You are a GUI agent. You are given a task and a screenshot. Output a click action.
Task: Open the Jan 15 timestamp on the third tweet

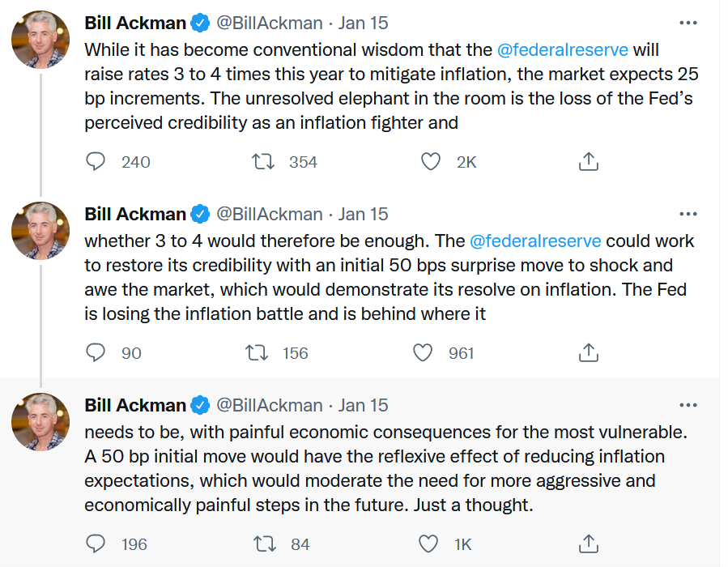[x=363, y=405]
